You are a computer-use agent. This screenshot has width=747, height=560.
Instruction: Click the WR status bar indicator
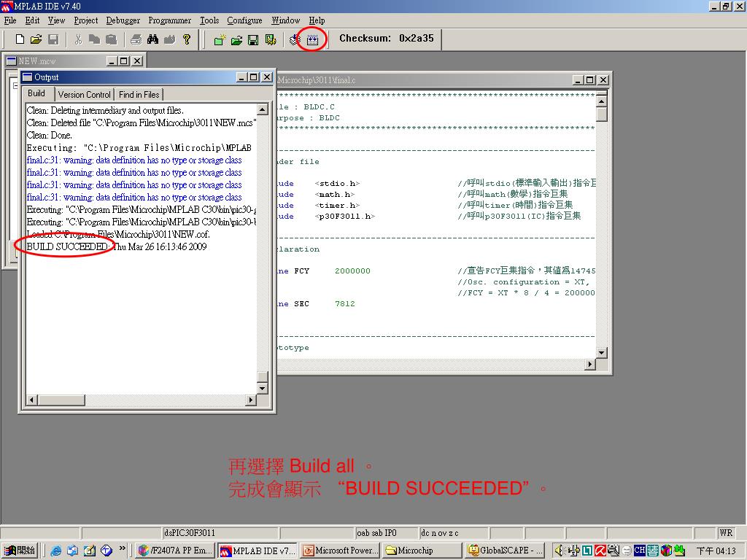[726, 533]
